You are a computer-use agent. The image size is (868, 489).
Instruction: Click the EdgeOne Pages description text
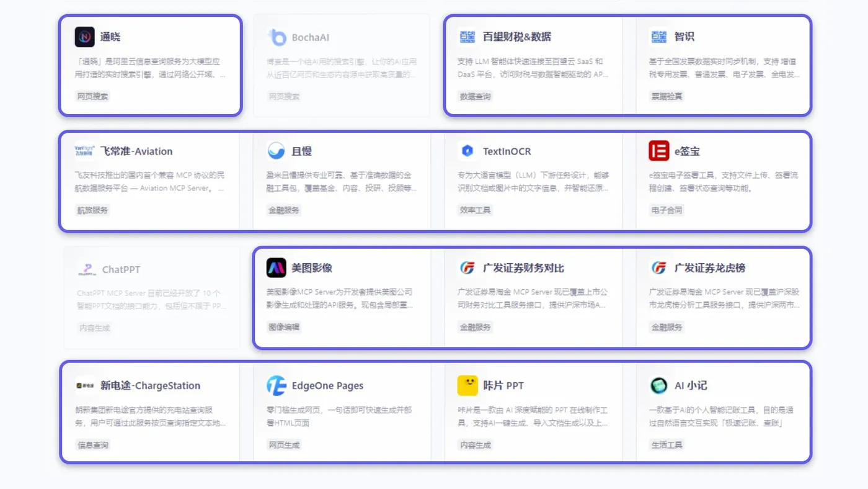pos(340,416)
